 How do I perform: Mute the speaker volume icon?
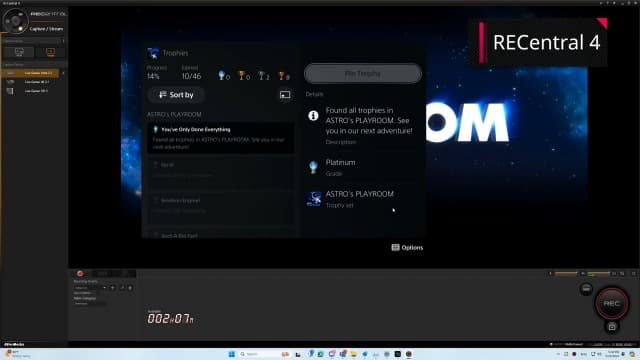pyautogui.click(x=550, y=273)
